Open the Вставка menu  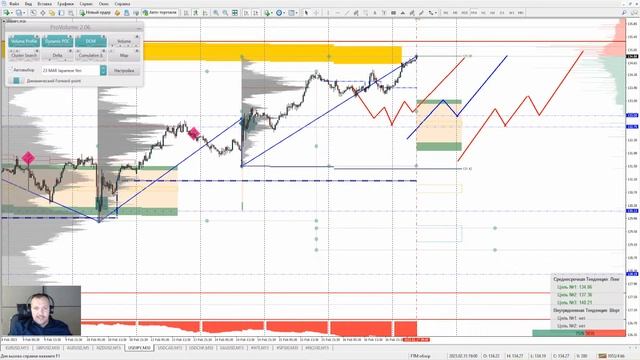pos(44,4)
